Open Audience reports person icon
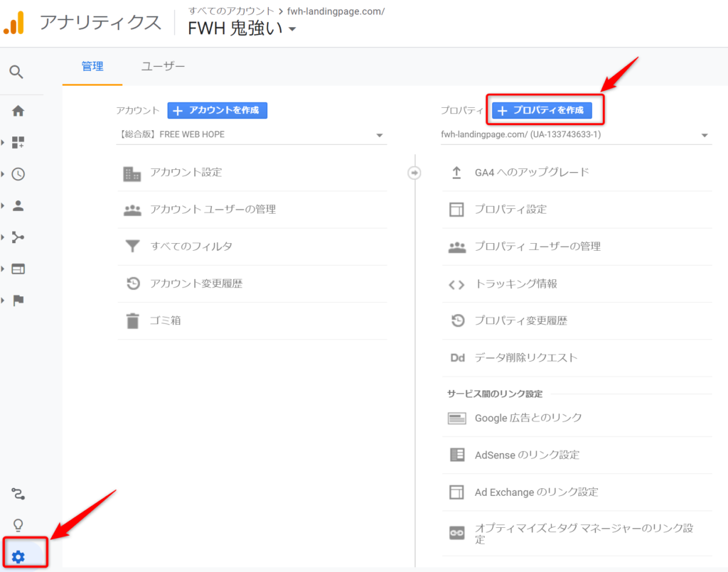Image resolution: width=728 pixels, height=572 pixels. coord(18,205)
